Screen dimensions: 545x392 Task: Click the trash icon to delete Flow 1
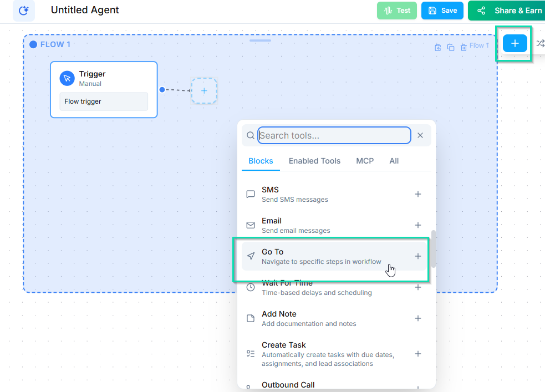click(463, 47)
